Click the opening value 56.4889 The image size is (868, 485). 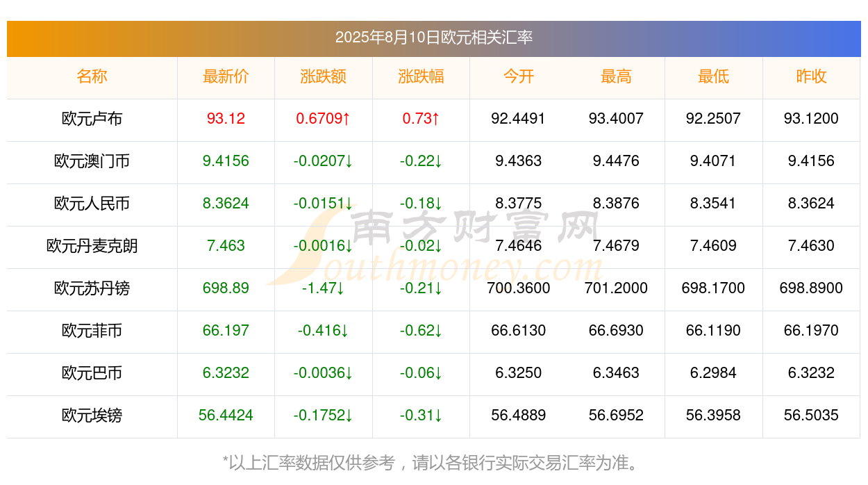pos(519,416)
